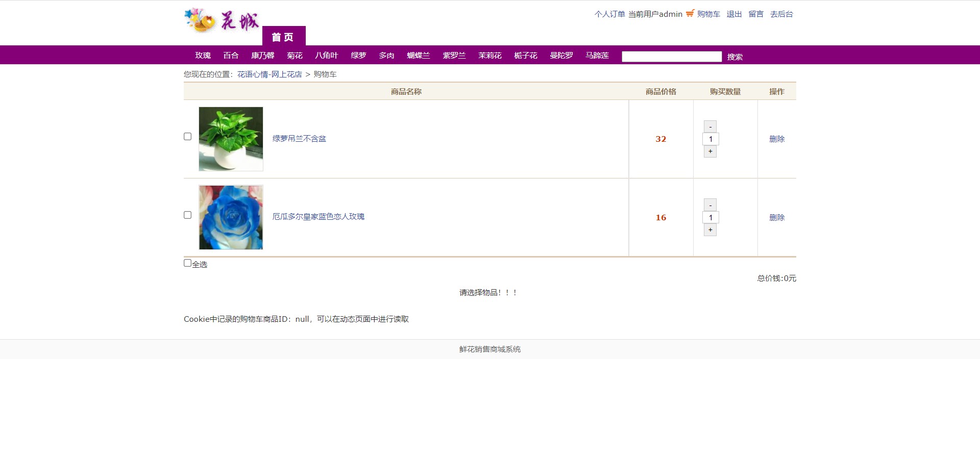Image resolution: width=980 pixels, height=460 pixels.
Task: Click the 购买数量 column header
Action: pyautogui.click(x=725, y=92)
